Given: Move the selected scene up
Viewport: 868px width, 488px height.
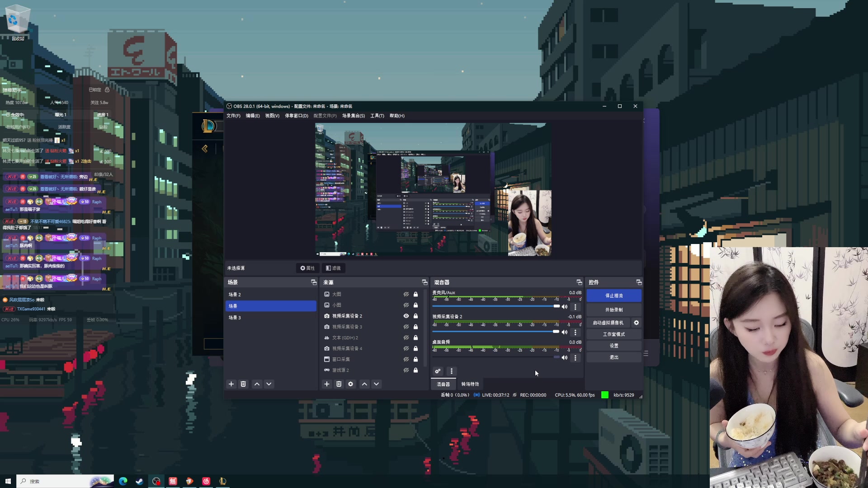Looking at the screenshot, I should pos(257,384).
